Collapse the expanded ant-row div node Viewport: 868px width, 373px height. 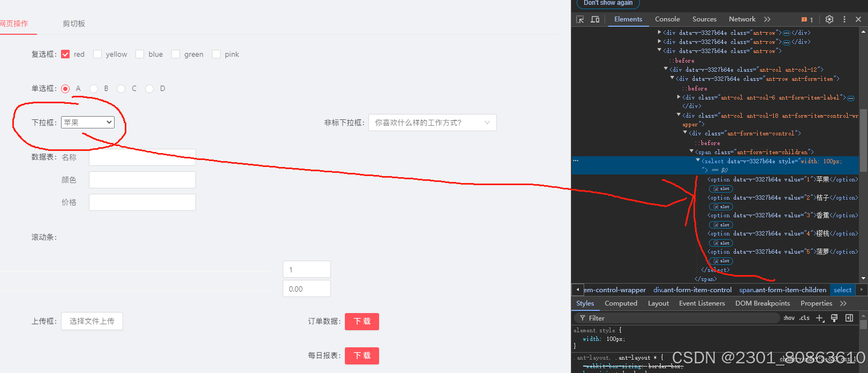[660, 50]
